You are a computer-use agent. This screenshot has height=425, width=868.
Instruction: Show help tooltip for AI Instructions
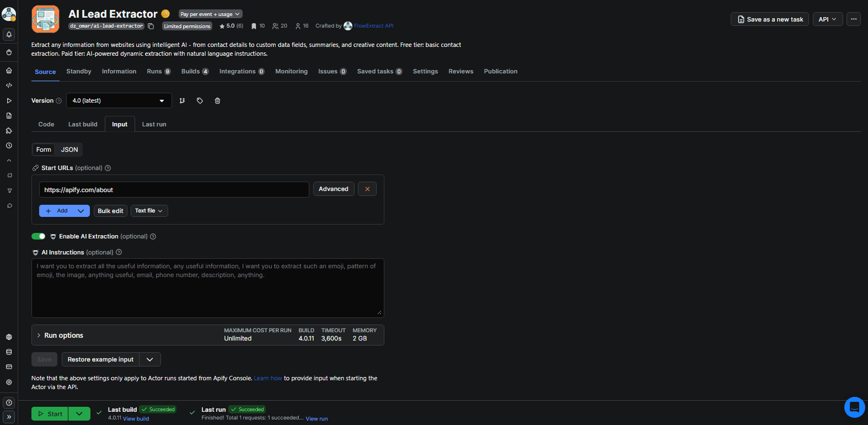pyautogui.click(x=119, y=252)
